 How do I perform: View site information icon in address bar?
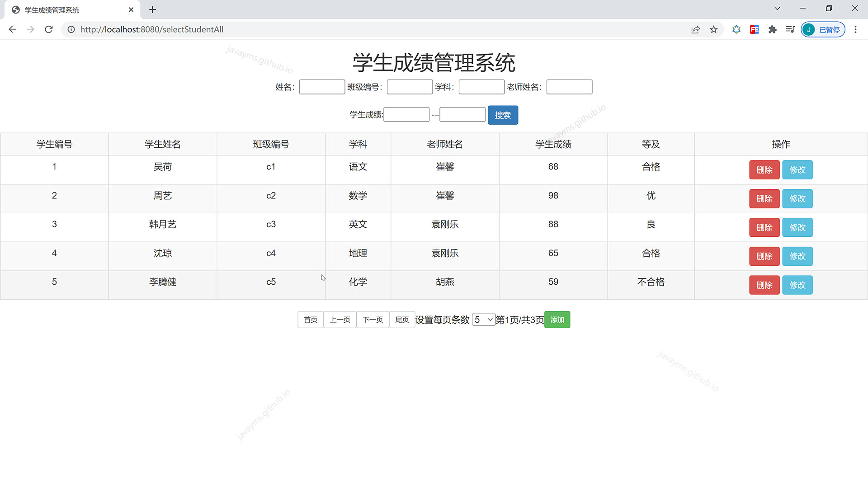[71, 29]
